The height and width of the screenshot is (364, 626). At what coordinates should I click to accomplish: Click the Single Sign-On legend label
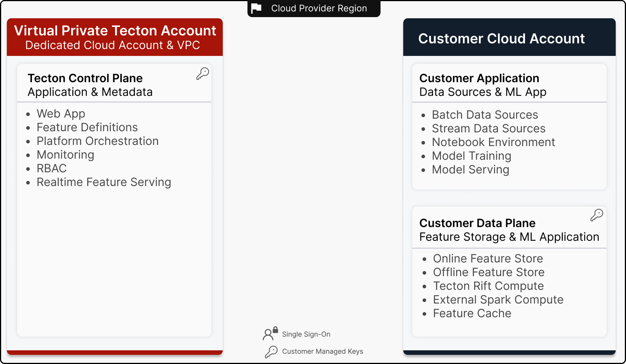click(x=306, y=334)
